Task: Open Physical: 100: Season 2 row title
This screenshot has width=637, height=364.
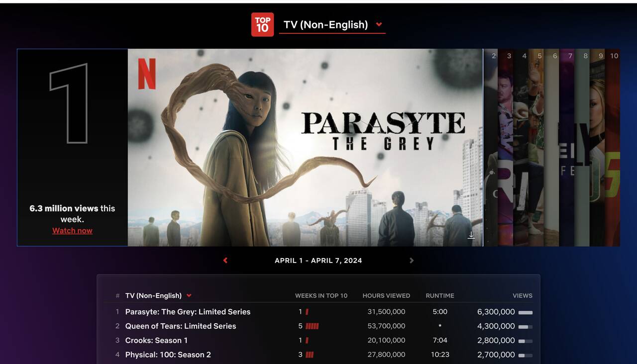Action: click(x=168, y=355)
